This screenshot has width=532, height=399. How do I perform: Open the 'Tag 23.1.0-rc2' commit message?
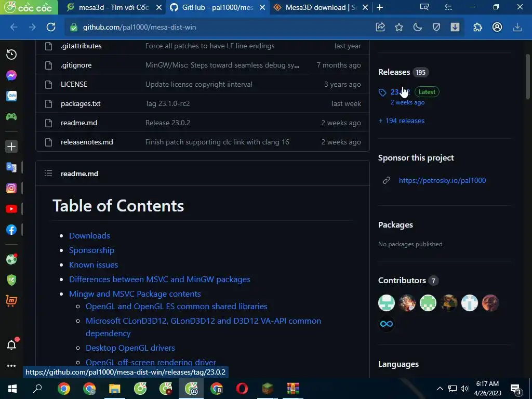coord(168,103)
